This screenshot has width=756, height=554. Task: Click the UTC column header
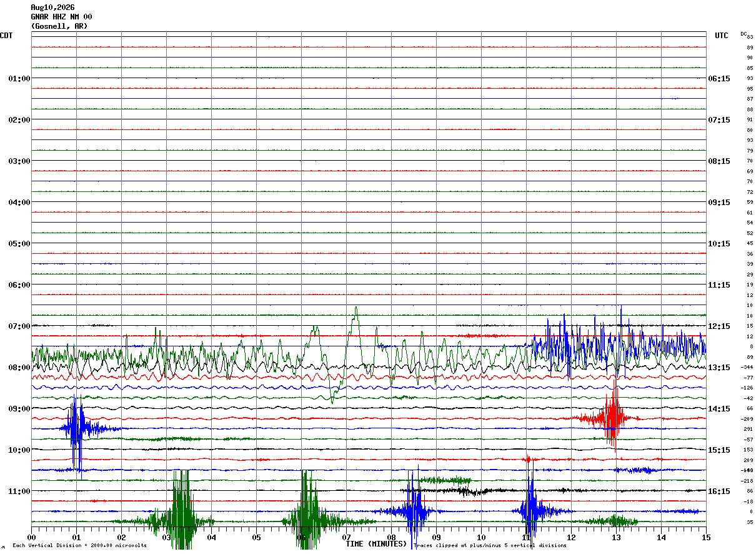coord(722,36)
